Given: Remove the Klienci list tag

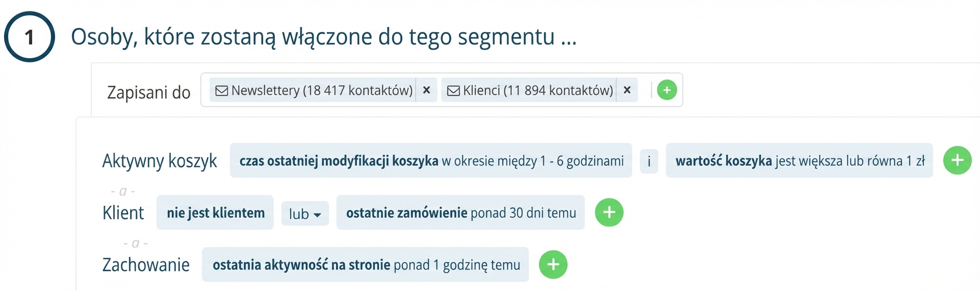Looking at the screenshot, I should point(627,90).
